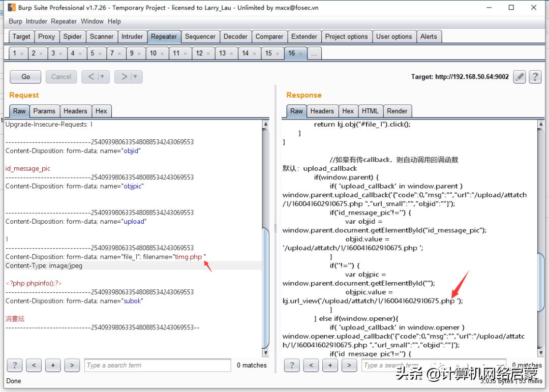Click response search next match button

[349, 366]
